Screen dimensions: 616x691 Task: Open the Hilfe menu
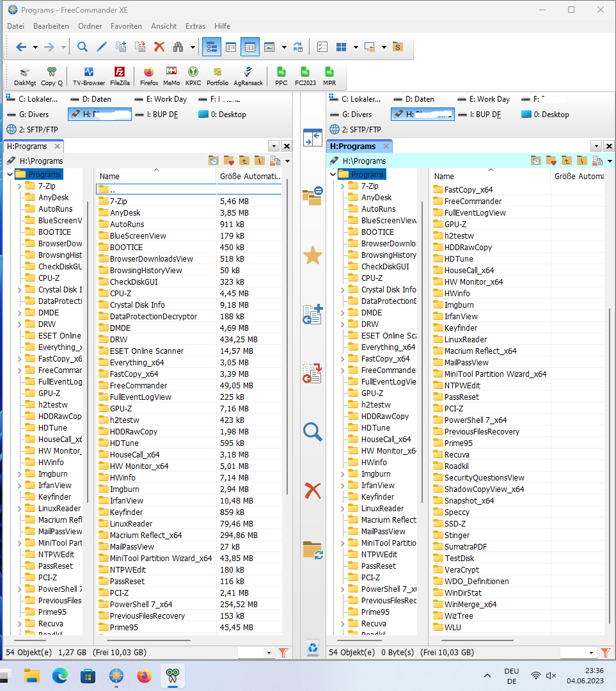tap(222, 26)
